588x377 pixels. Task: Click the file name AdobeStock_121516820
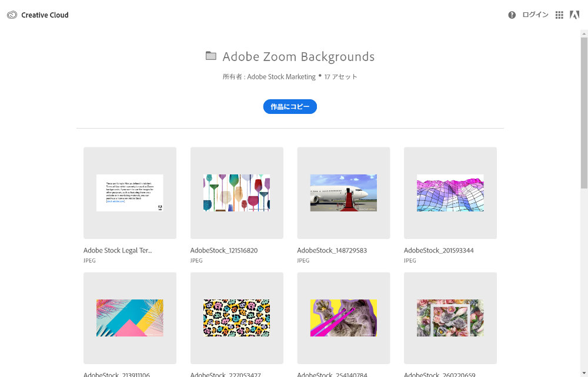[224, 251]
